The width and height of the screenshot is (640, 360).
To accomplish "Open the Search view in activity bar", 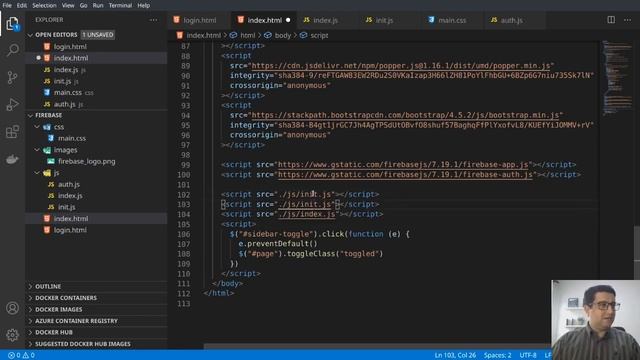I will [13, 50].
